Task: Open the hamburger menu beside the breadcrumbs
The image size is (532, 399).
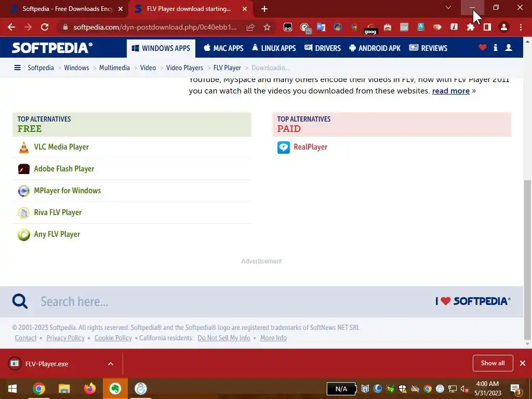Action: tap(17, 68)
